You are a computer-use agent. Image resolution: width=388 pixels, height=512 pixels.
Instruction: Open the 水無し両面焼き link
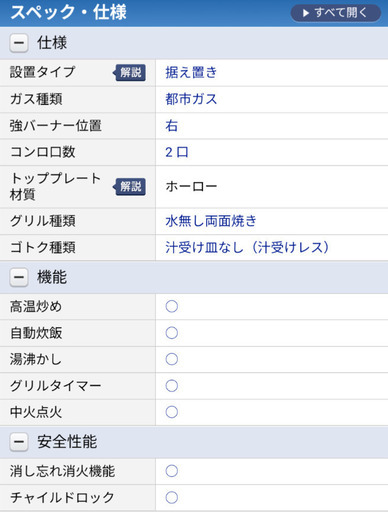[211, 221]
